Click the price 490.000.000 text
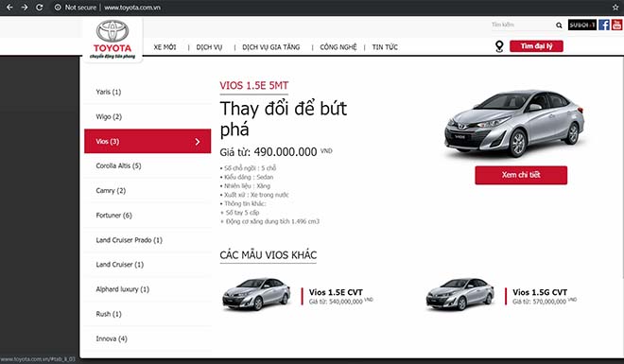The image size is (624, 364). coord(286,152)
